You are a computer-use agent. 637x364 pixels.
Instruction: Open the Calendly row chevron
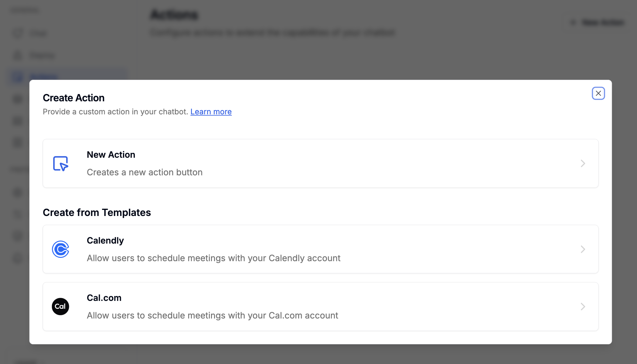coord(583,249)
